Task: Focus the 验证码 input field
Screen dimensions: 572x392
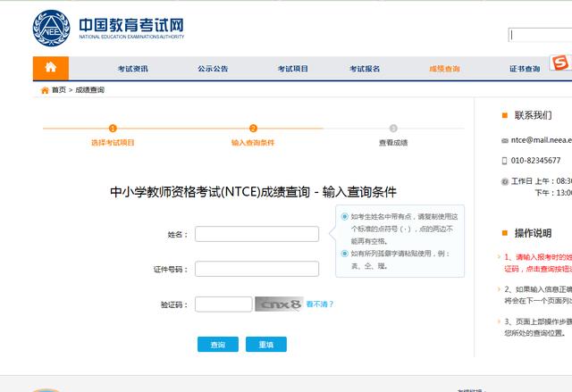Action: (223, 304)
